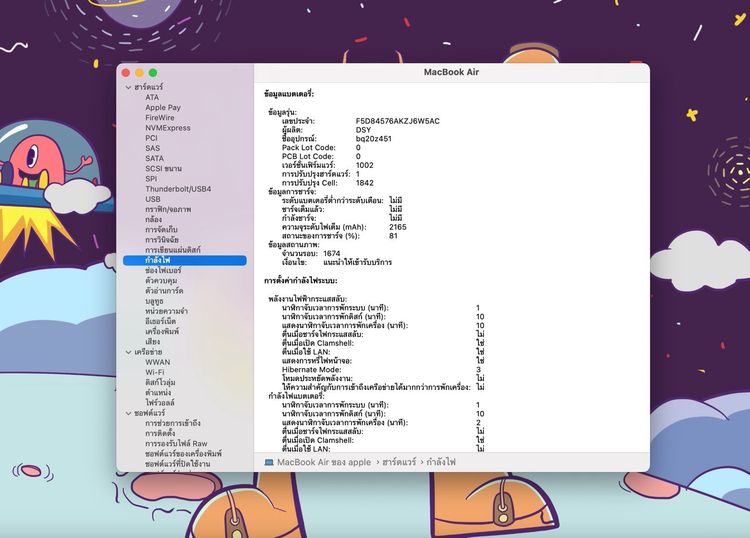
Task: Show ดิสก์โวลุ่ม information
Action: (160, 383)
